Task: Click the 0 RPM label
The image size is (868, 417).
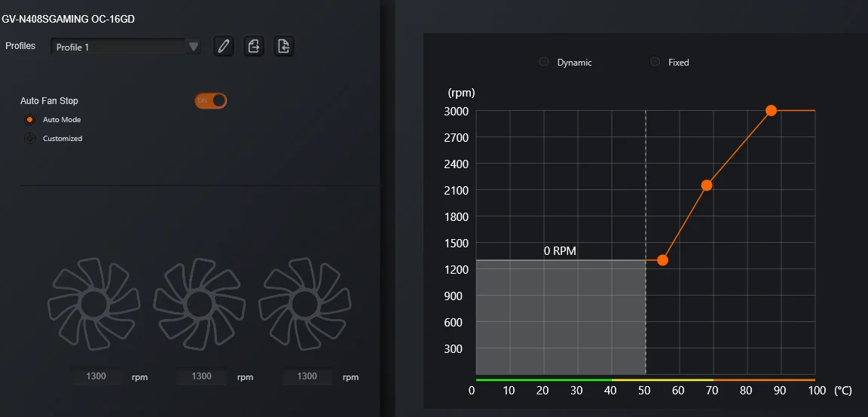Action: tap(560, 251)
